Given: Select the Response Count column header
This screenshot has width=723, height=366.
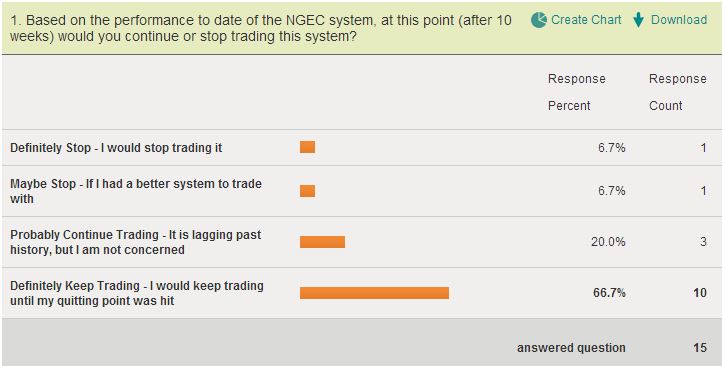Looking at the screenshot, I should [x=678, y=92].
